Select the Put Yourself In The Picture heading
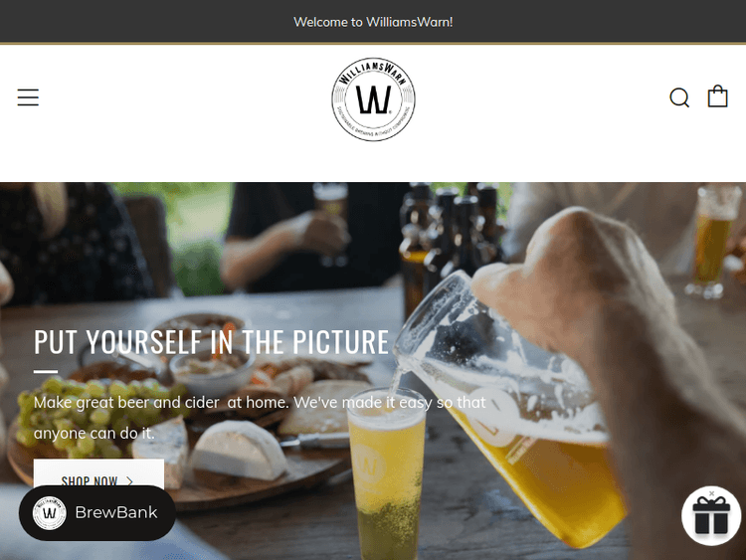This screenshot has height=560, width=746. coord(211,341)
